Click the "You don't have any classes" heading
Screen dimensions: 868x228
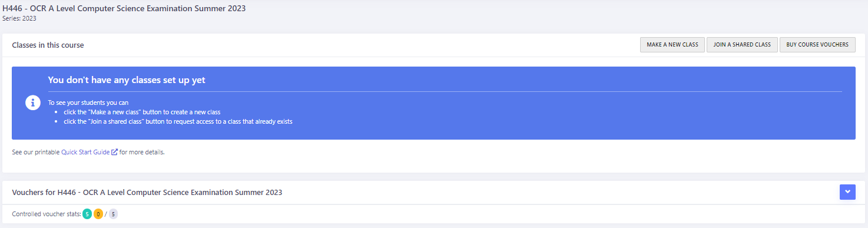[127, 80]
